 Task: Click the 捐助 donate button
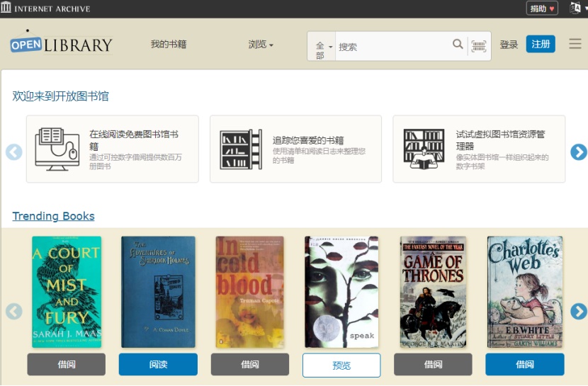click(x=542, y=8)
